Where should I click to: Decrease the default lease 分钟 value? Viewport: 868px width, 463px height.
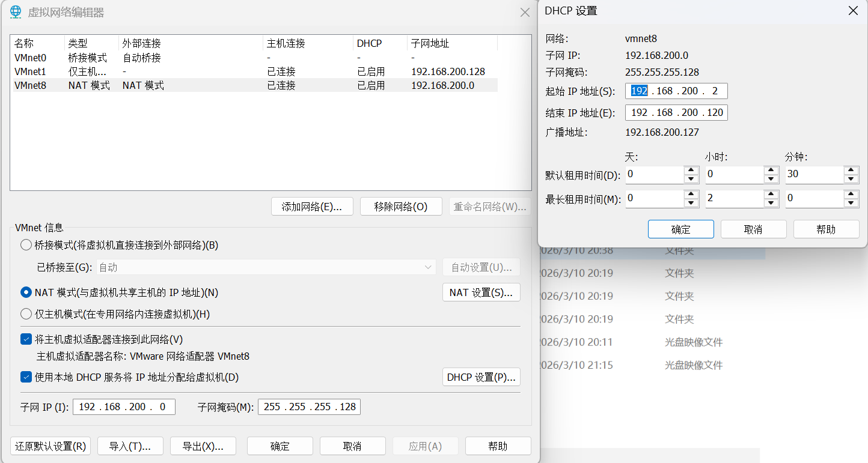(x=851, y=179)
